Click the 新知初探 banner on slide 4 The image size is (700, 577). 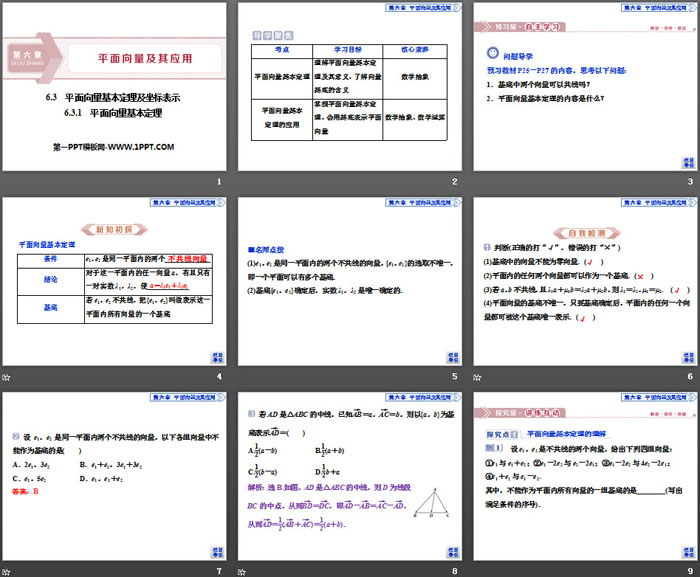click(114, 230)
